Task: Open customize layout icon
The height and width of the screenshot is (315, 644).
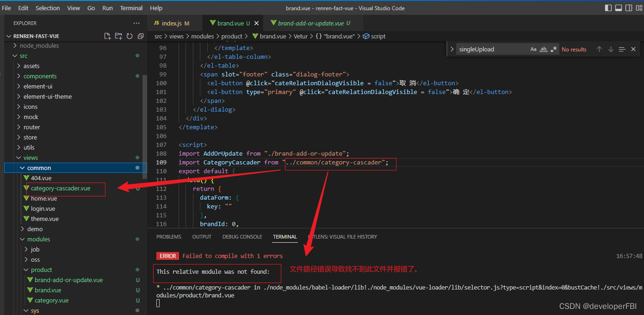Action: coord(639,8)
